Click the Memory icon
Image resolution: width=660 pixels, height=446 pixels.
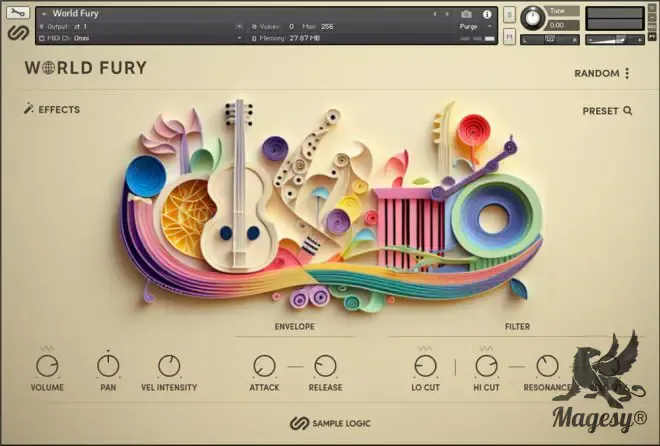coord(254,38)
